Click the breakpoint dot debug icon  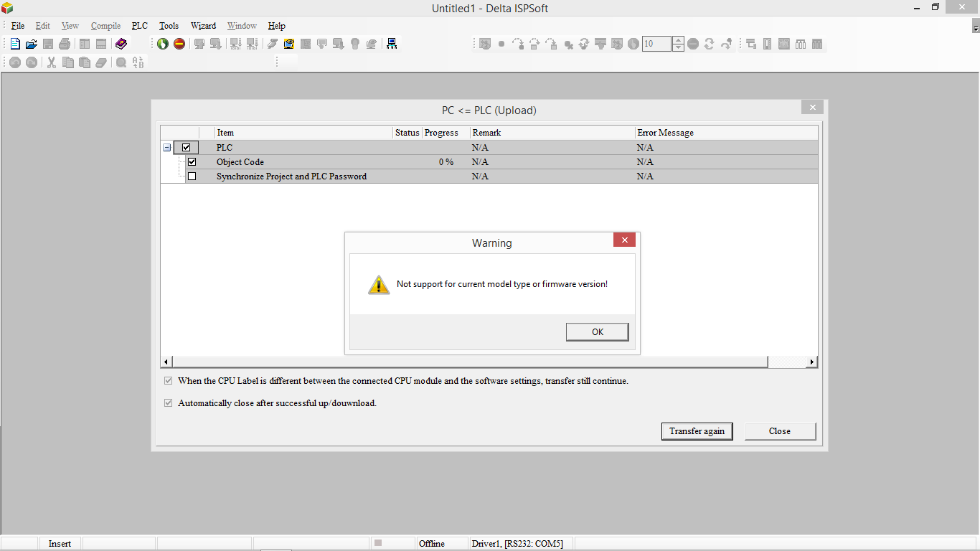pyautogui.click(x=501, y=44)
